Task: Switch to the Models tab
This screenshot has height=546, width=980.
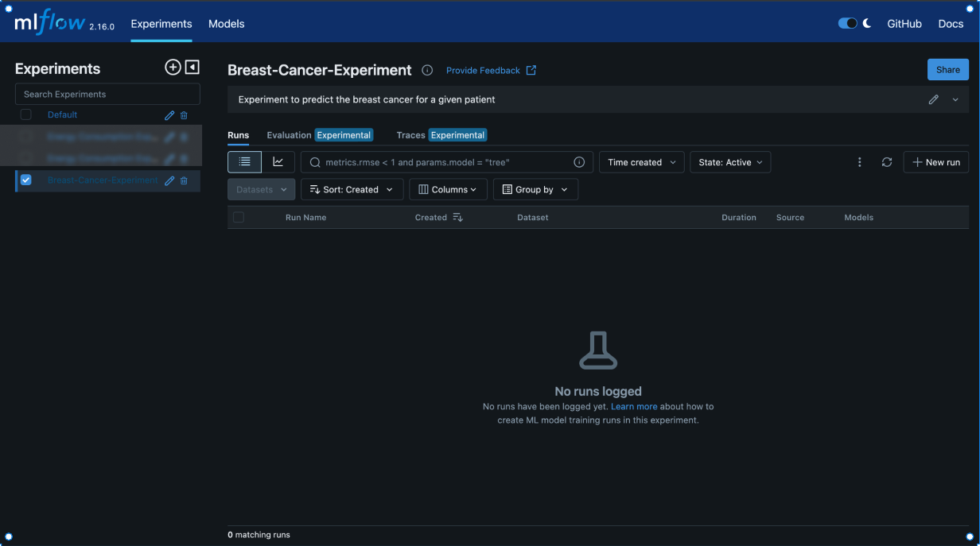Action: point(226,24)
